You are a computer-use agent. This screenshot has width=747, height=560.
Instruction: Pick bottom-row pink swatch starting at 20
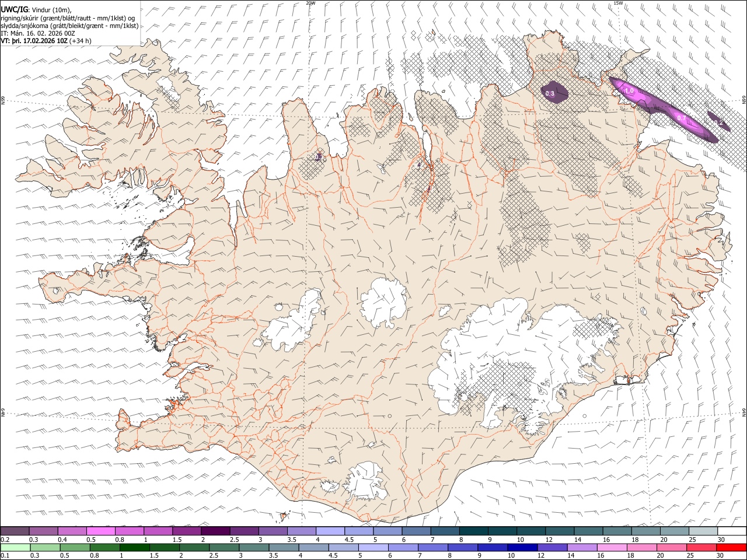coord(671,547)
